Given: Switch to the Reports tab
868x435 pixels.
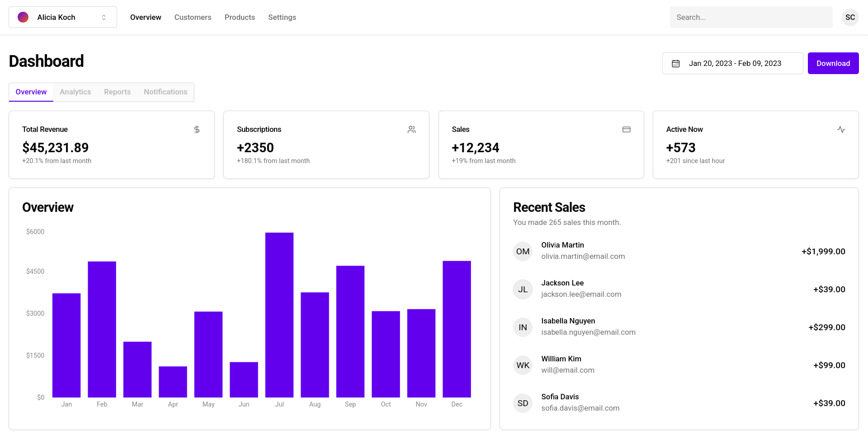Looking at the screenshot, I should coord(118,92).
